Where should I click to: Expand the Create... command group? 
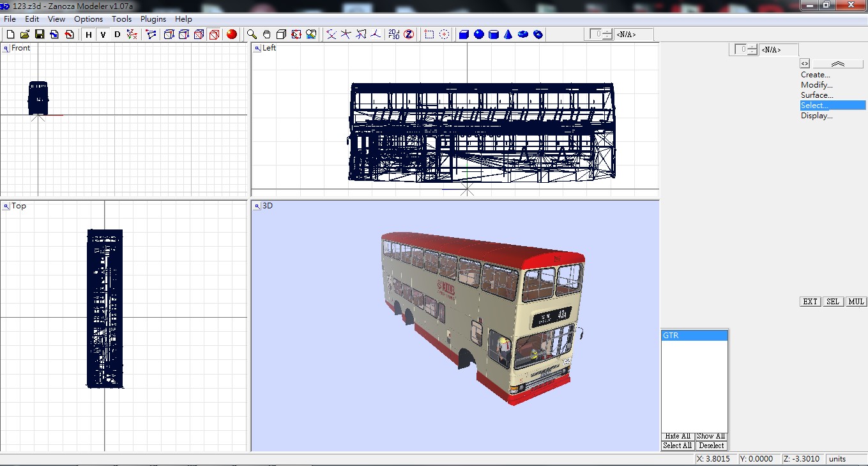point(816,75)
